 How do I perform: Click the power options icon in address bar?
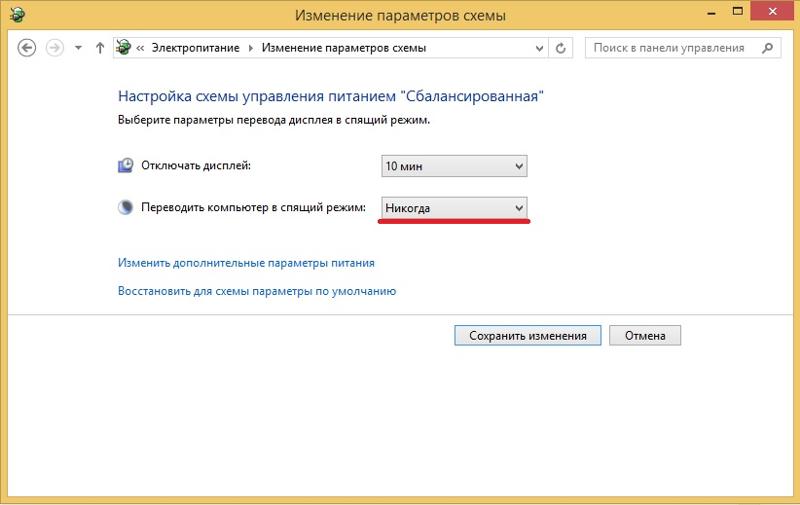coord(123,47)
